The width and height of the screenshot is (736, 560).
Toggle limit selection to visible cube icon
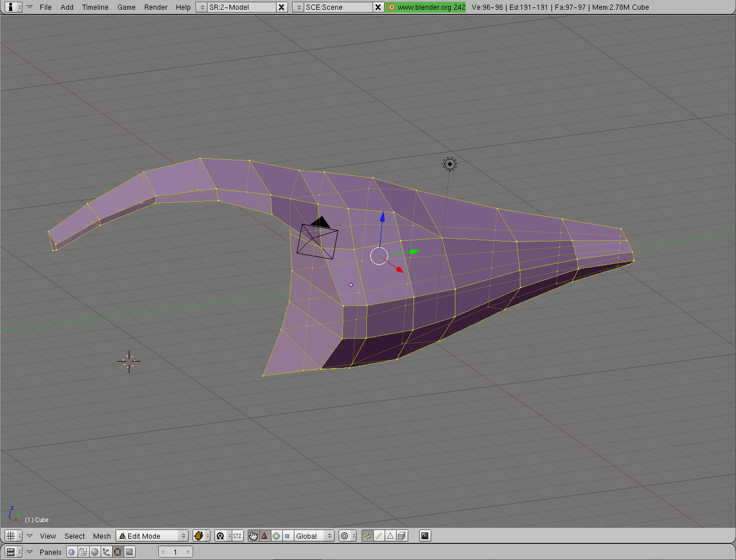coord(402,536)
